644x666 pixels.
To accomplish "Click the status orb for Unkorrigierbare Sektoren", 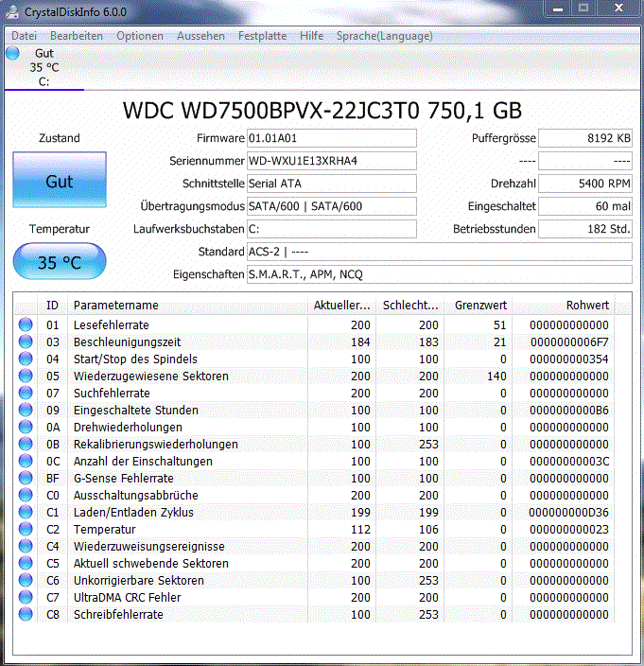I will pos(26,580).
